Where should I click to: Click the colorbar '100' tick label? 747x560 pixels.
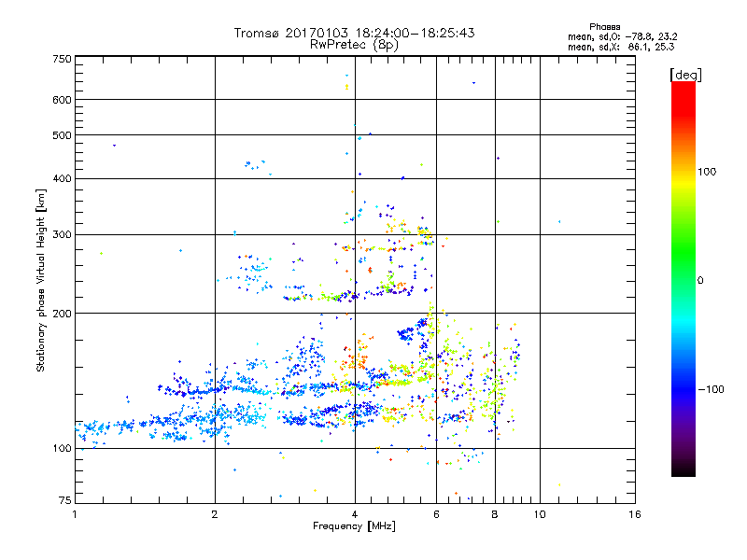click(x=707, y=172)
